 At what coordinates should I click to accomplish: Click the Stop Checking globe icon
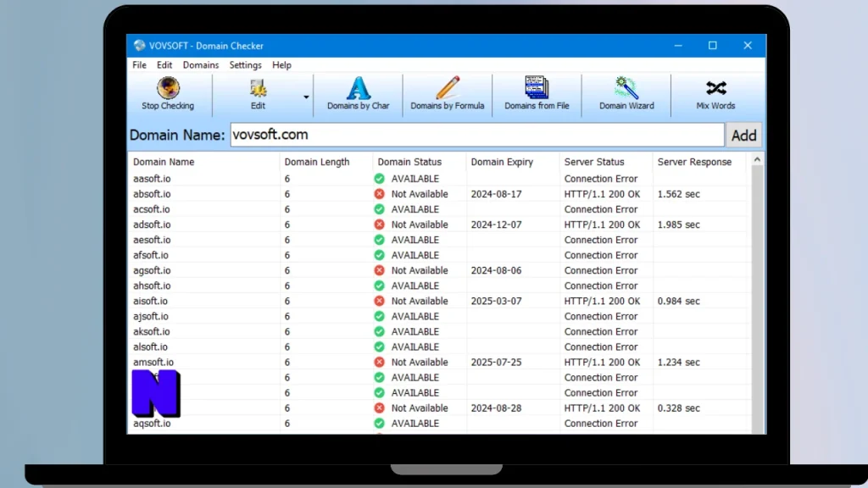[x=168, y=87]
